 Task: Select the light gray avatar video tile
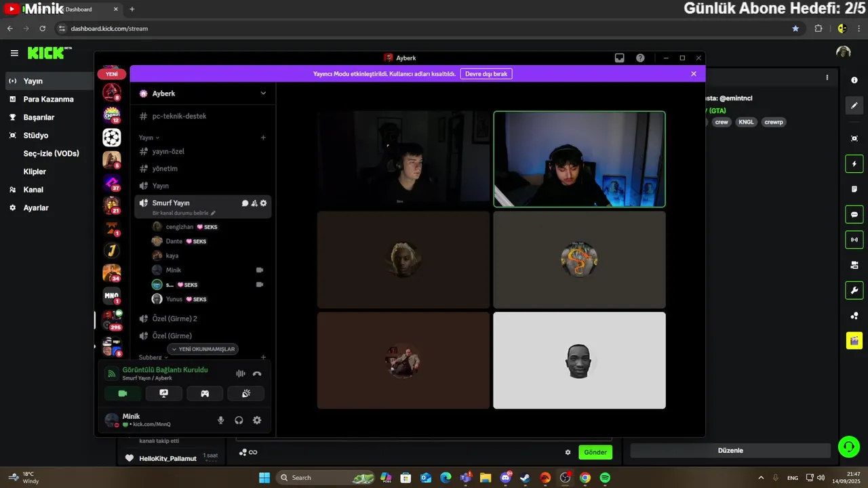click(x=579, y=361)
